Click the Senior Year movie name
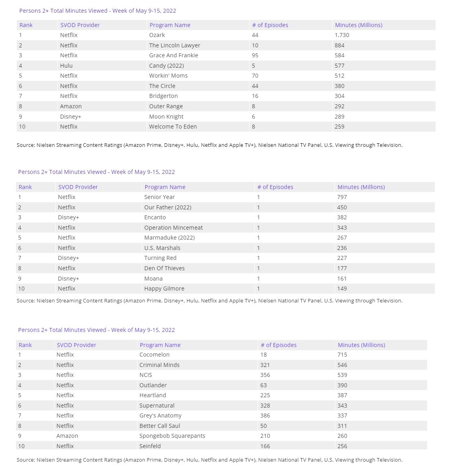Image resolution: width=453 pixels, height=476 pixels. click(159, 197)
